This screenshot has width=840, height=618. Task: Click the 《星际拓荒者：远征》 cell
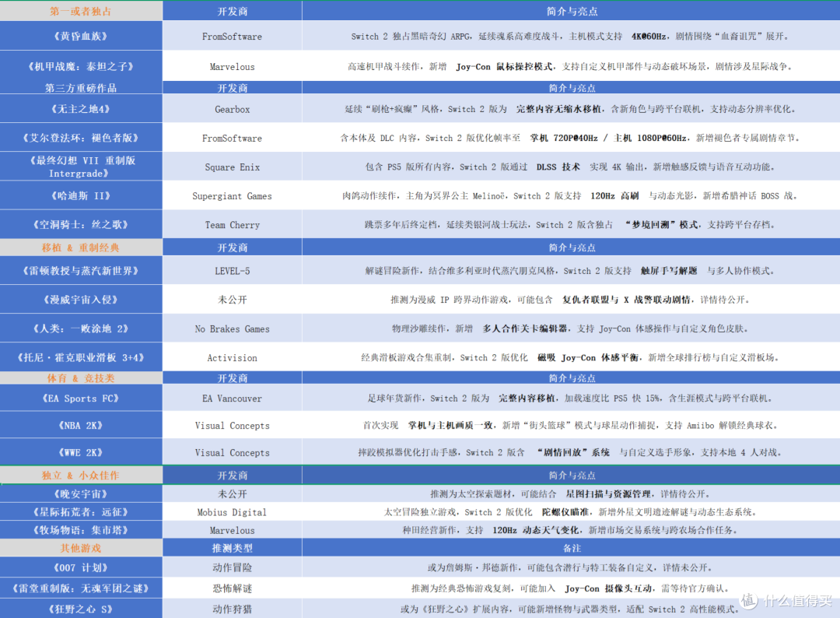[x=81, y=512]
